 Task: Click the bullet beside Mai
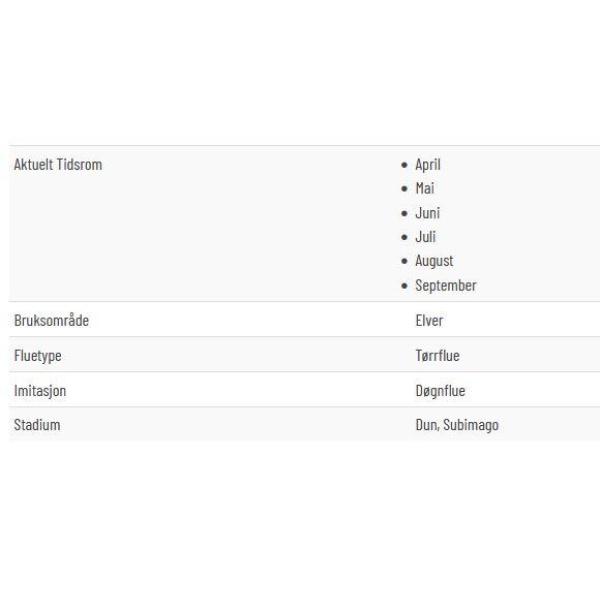pyautogui.click(x=404, y=189)
